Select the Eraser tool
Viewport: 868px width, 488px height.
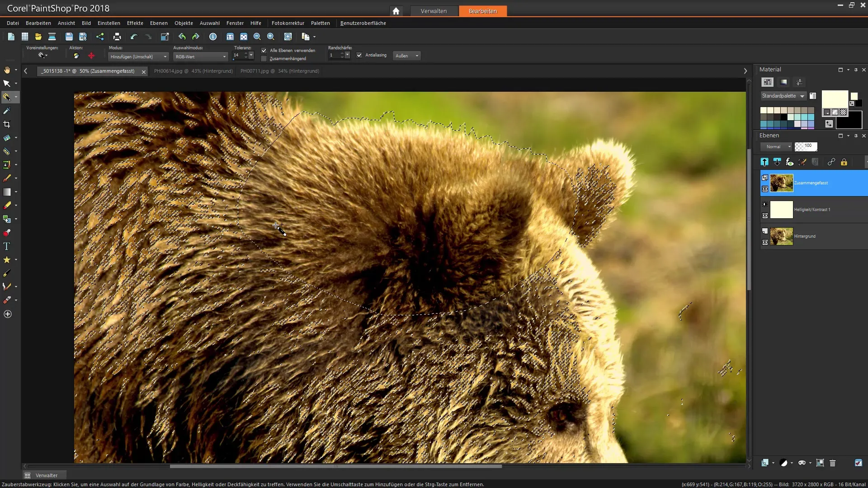(x=7, y=206)
